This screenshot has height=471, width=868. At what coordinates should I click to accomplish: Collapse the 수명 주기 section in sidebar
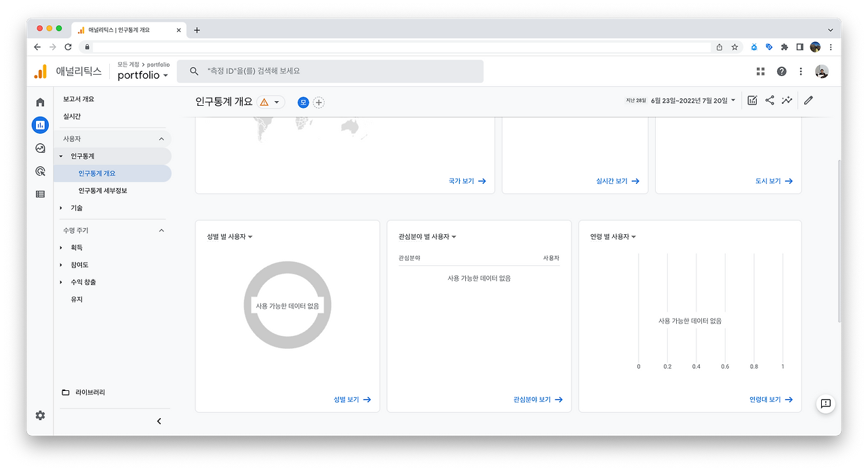(x=161, y=230)
